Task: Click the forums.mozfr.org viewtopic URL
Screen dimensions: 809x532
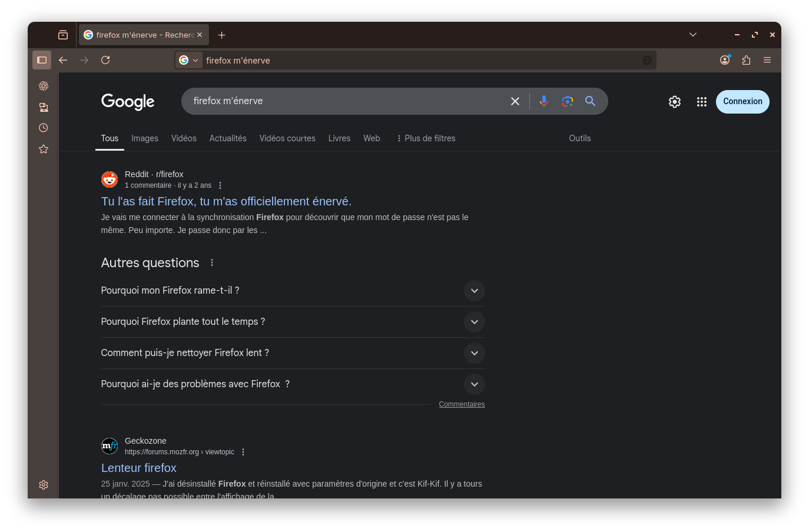Action: 180,452
